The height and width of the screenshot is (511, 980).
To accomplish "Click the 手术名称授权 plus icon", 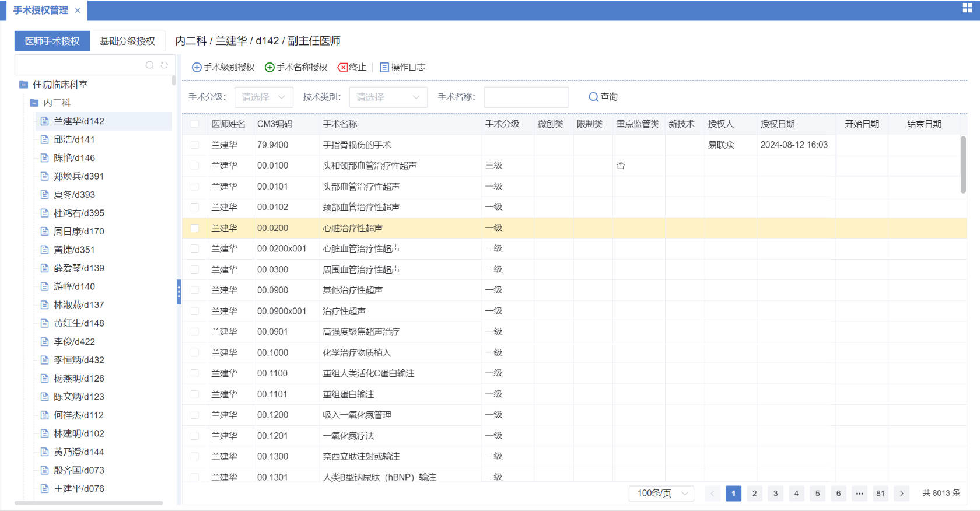I will [x=269, y=67].
